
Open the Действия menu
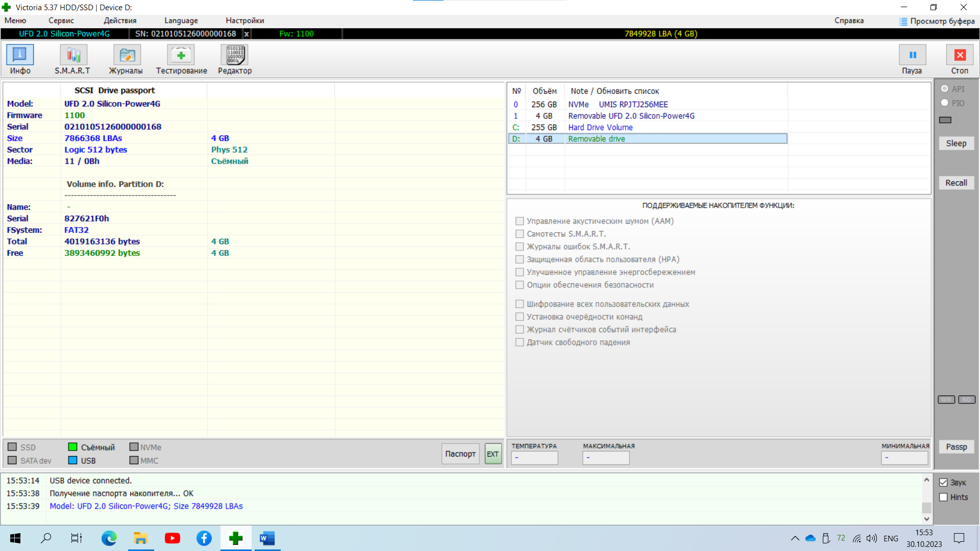pyautogui.click(x=120, y=20)
